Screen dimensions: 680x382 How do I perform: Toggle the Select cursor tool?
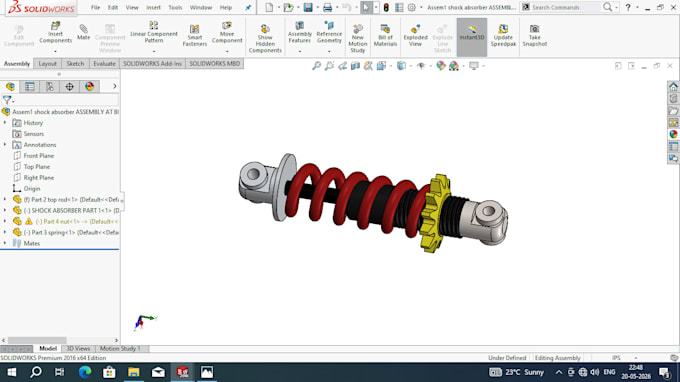click(x=366, y=7)
